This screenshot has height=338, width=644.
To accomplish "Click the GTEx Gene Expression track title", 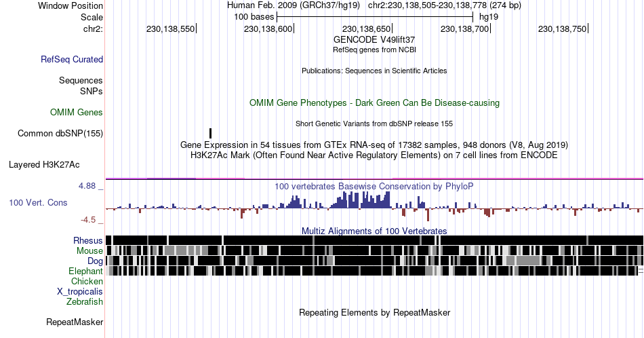I will pyautogui.click(x=374, y=145).
